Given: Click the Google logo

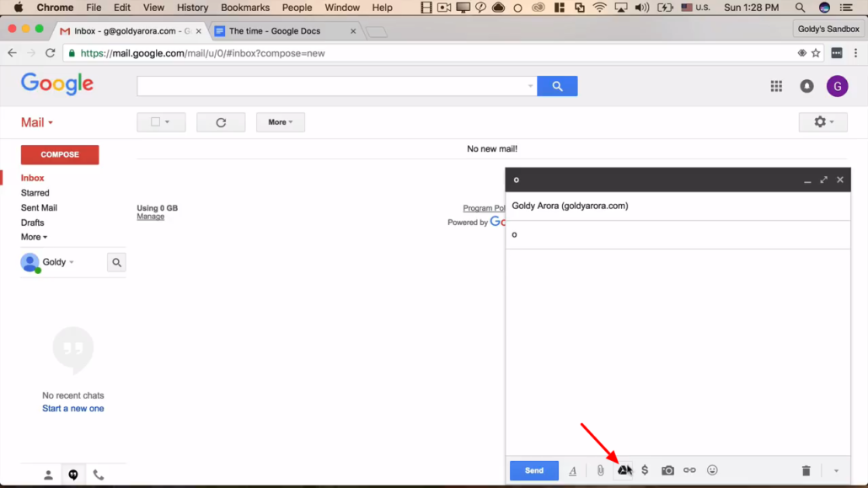Looking at the screenshot, I should click(57, 85).
